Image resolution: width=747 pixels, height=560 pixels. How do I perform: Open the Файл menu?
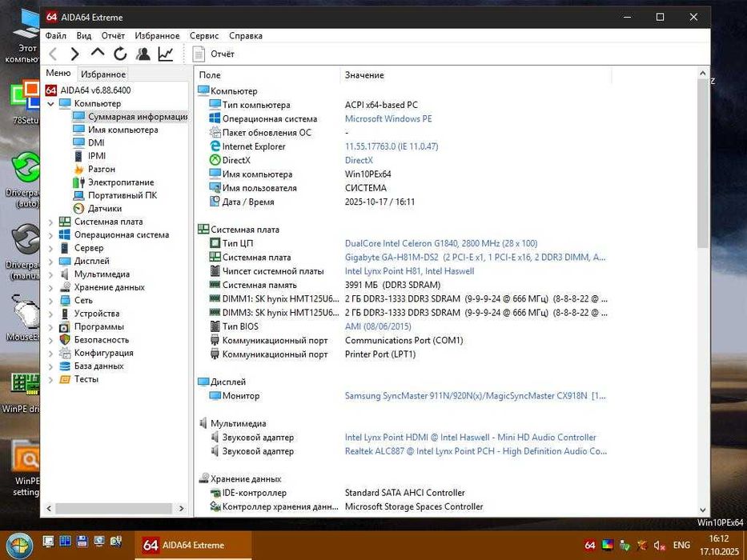[56, 36]
